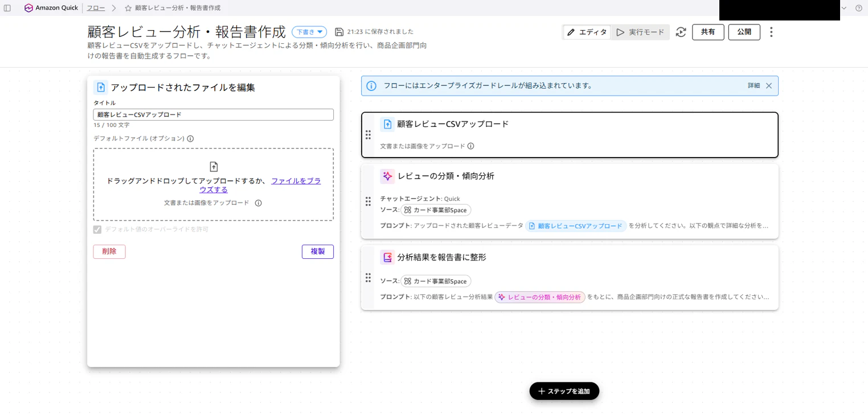
Task: Click the ステップを追加 button
Action: [x=564, y=391]
